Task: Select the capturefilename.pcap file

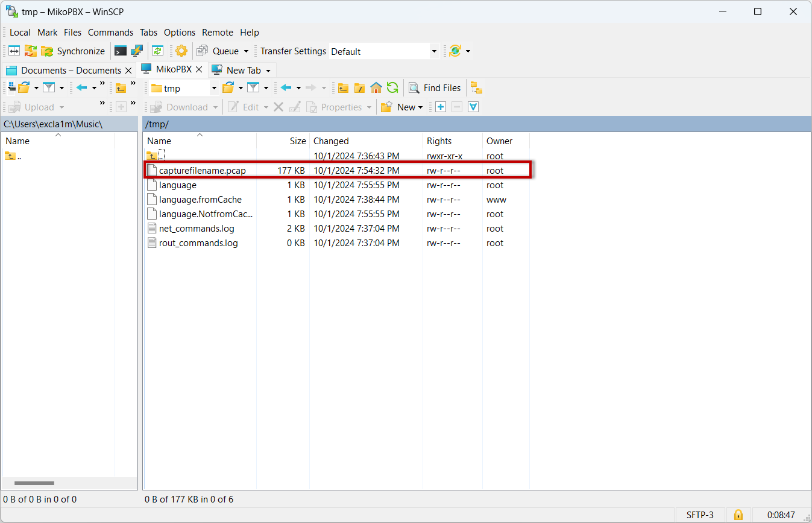Action: (x=202, y=171)
